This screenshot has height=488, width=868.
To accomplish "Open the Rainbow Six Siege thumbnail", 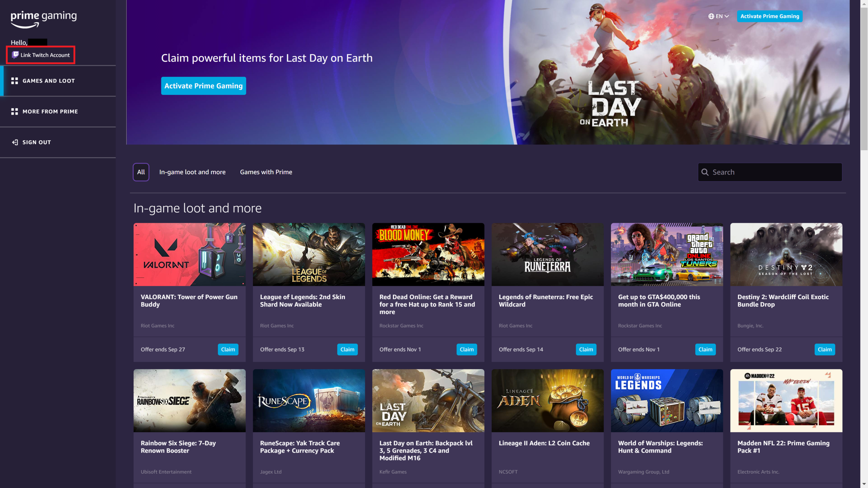I will tap(190, 401).
